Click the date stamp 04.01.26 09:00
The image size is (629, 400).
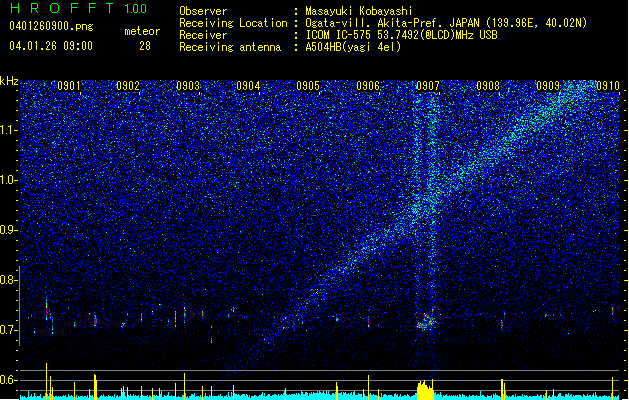pos(51,46)
